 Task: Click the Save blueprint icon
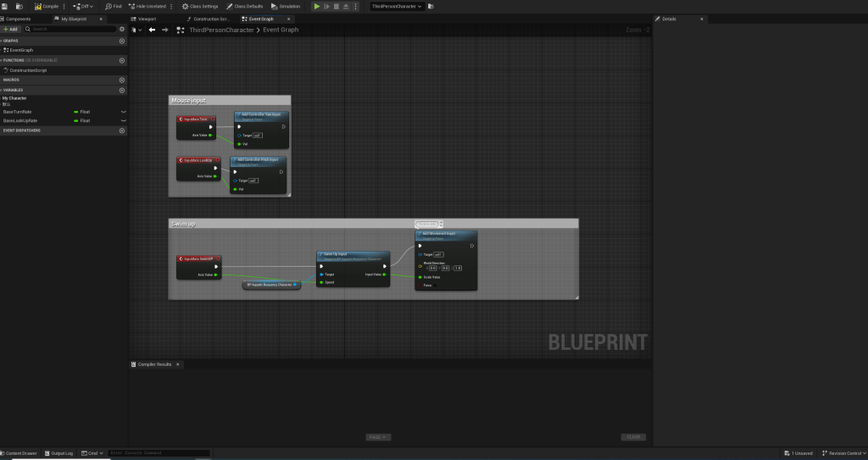(6, 6)
